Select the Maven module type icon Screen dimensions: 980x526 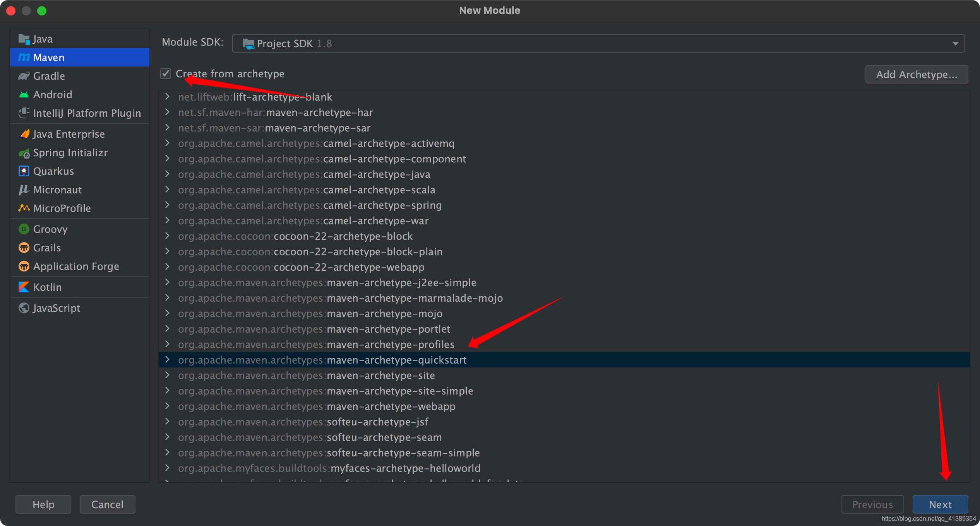23,58
